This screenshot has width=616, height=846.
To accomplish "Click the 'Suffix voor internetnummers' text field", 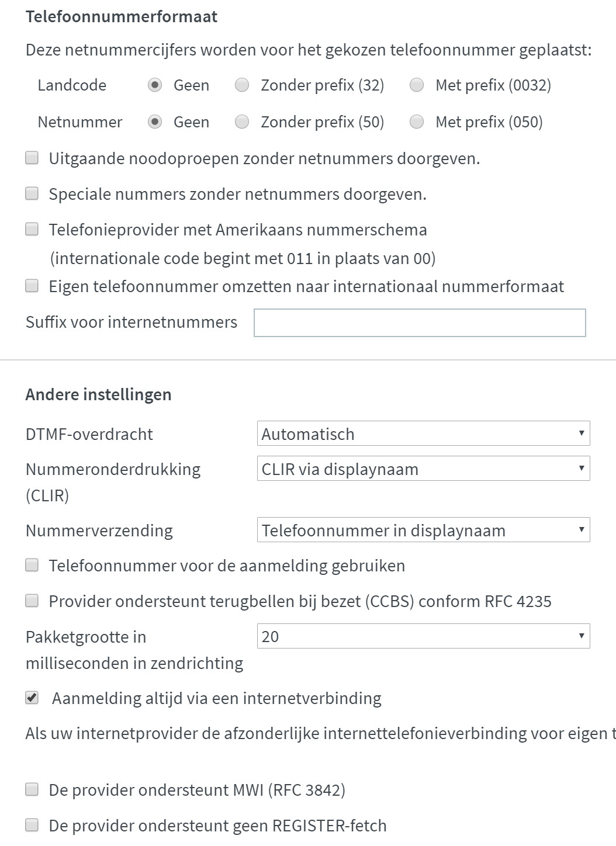I will click(x=420, y=323).
